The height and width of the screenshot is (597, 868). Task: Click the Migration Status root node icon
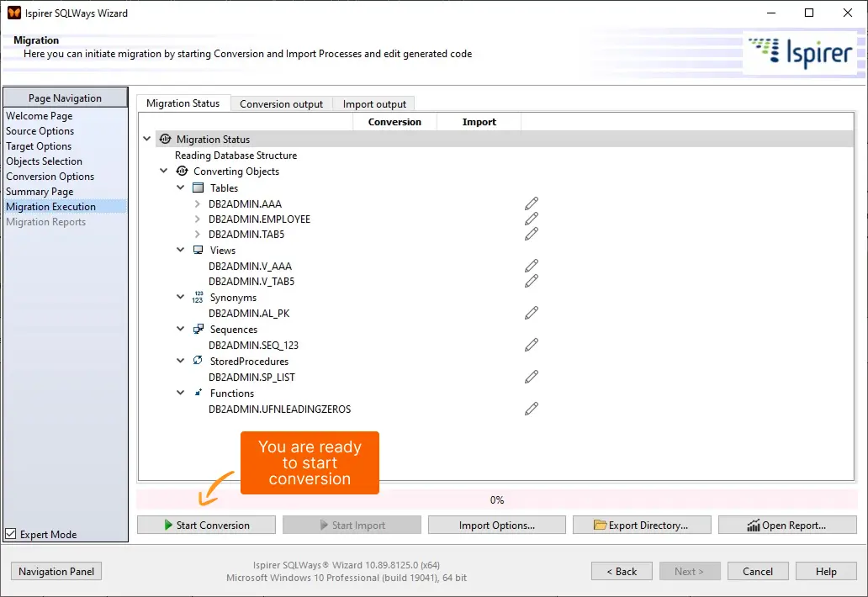[165, 139]
